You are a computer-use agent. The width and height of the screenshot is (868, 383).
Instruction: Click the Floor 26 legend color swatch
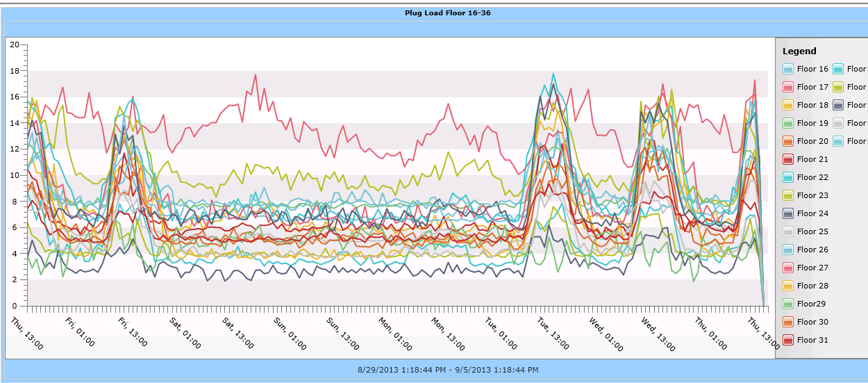(x=788, y=250)
